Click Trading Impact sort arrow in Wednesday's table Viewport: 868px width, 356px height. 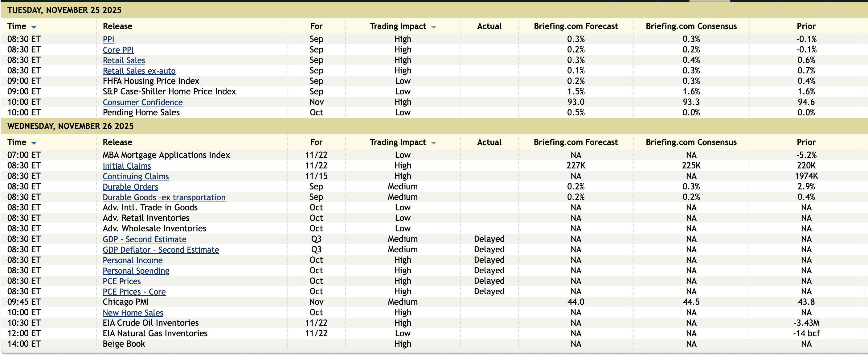434,143
